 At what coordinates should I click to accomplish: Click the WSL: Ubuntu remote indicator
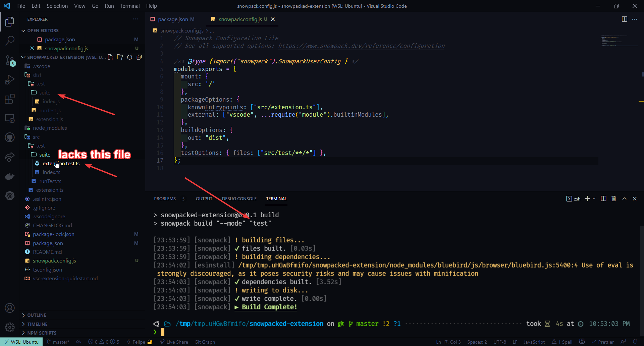(x=21, y=342)
